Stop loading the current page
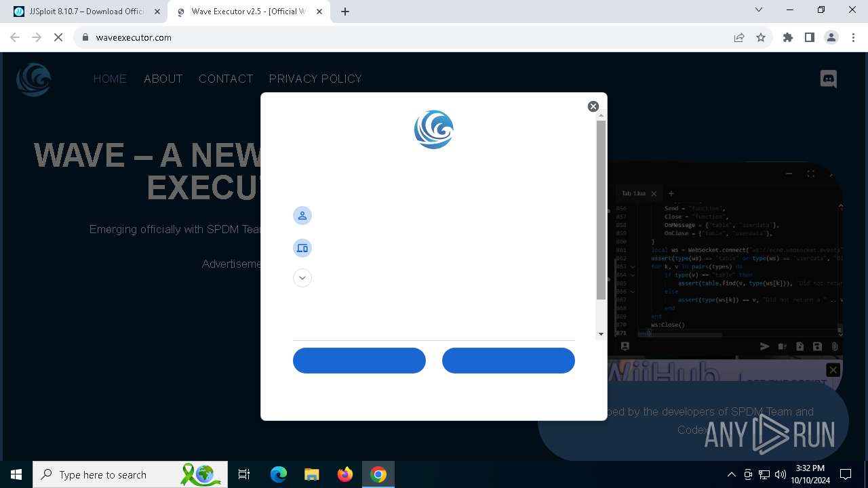The width and height of the screenshot is (868, 488). point(58,37)
